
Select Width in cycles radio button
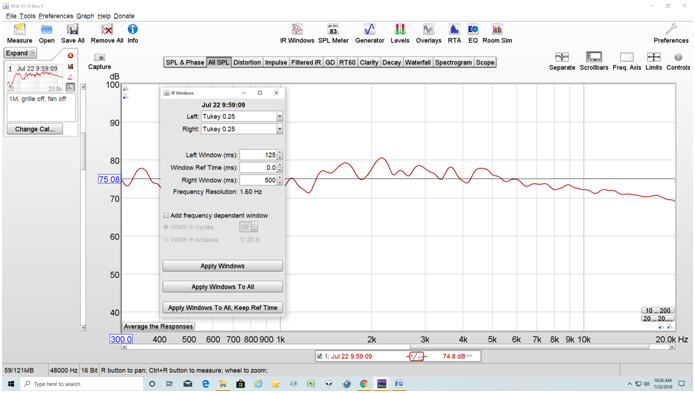click(166, 227)
